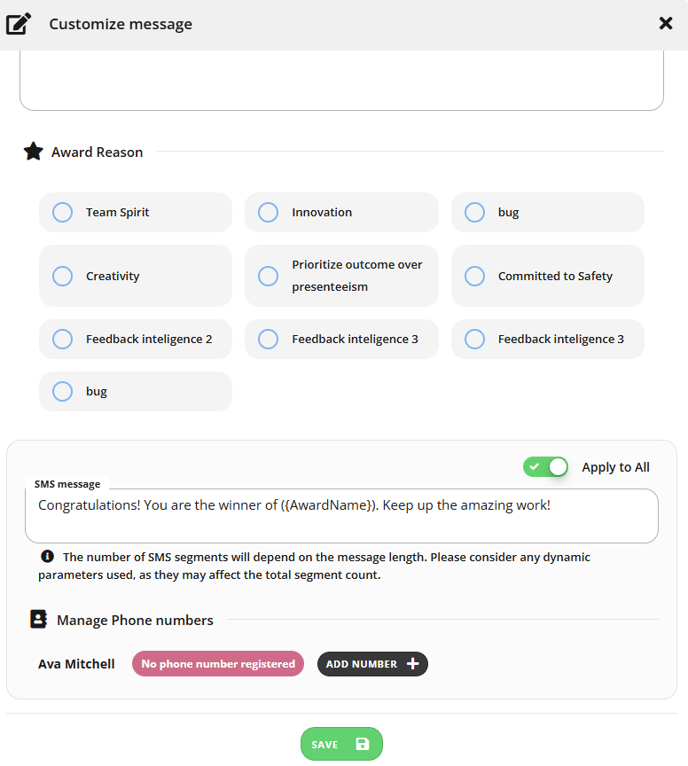This screenshot has height=766, width=688.
Task: Save the customized message
Action: [342, 744]
